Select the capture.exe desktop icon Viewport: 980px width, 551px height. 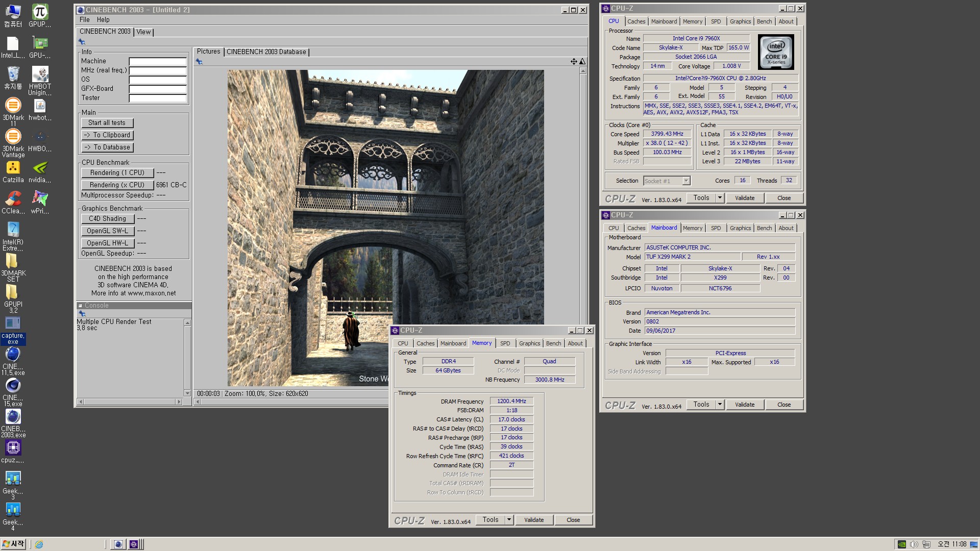(x=13, y=330)
